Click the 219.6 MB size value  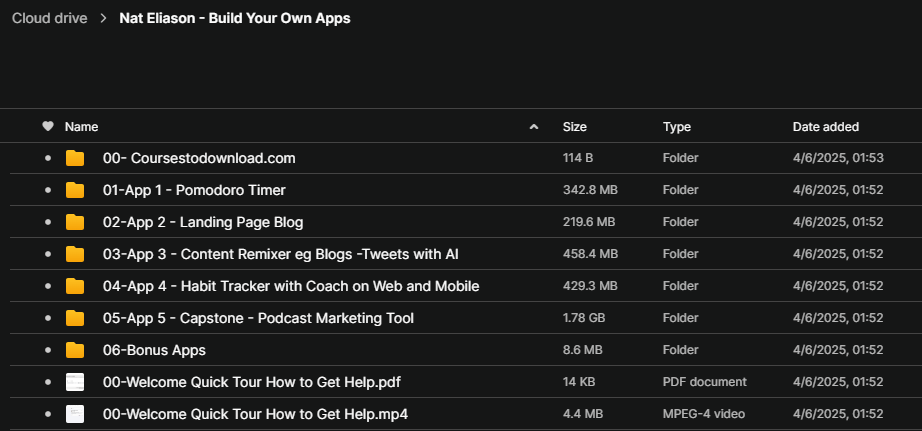point(589,222)
